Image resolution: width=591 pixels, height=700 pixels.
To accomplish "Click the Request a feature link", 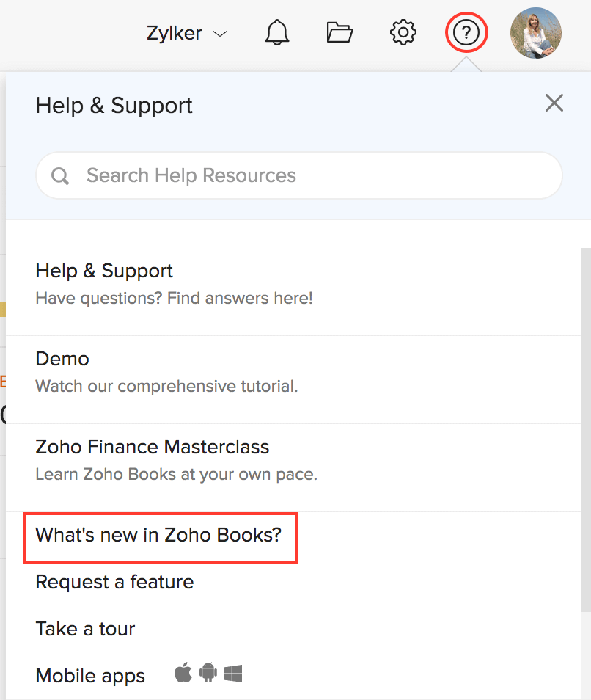I will click(x=114, y=582).
